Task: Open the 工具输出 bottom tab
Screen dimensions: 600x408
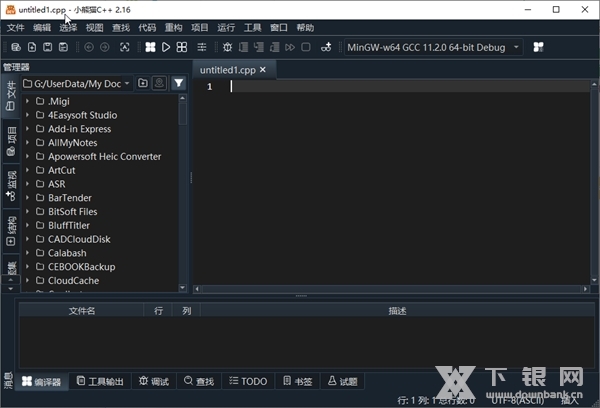Action: [x=100, y=381]
